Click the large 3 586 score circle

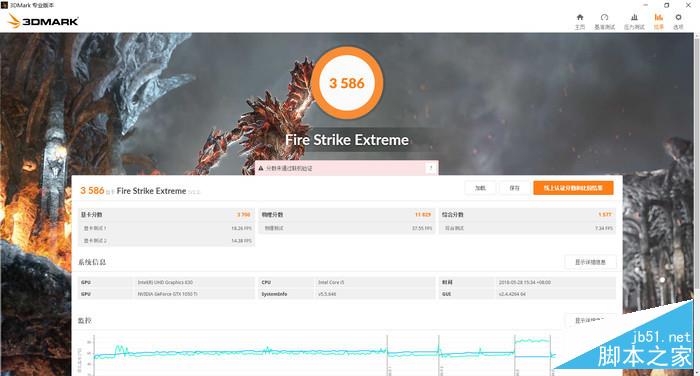pyautogui.click(x=347, y=83)
